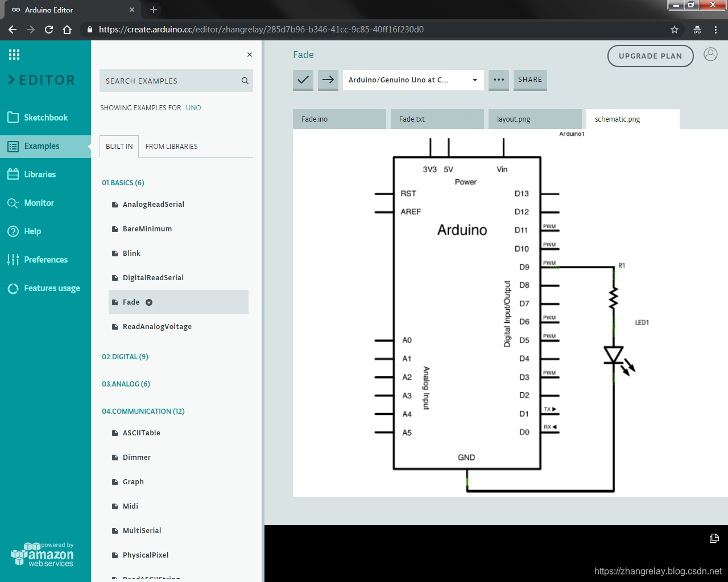
Task: Open the Midi example
Action: tap(130, 506)
